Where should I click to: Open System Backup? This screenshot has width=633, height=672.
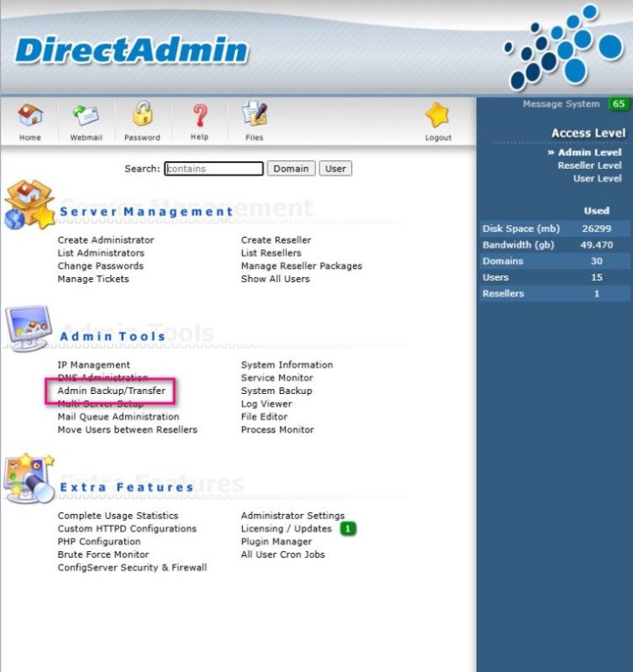pyautogui.click(x=277, y=391)
